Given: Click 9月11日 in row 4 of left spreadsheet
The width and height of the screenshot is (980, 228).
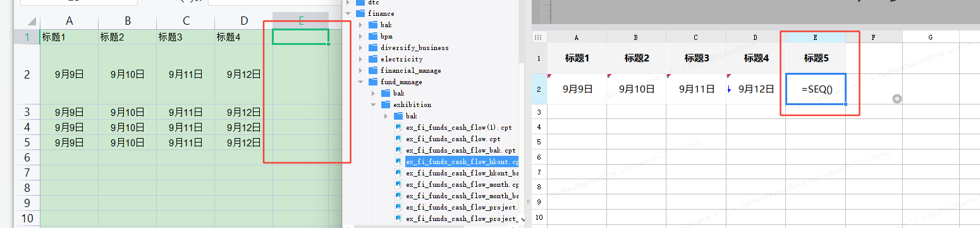Looking at the screenshot, I should [x=185, y=127].
